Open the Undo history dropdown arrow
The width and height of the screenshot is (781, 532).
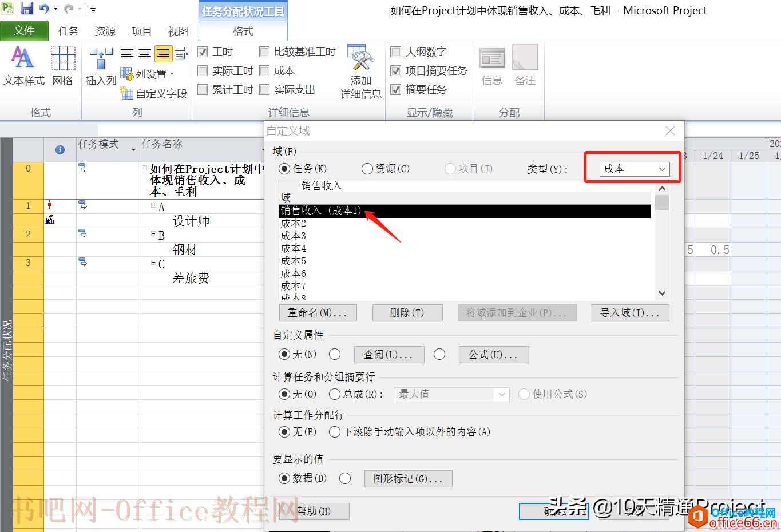pos(55,9)
